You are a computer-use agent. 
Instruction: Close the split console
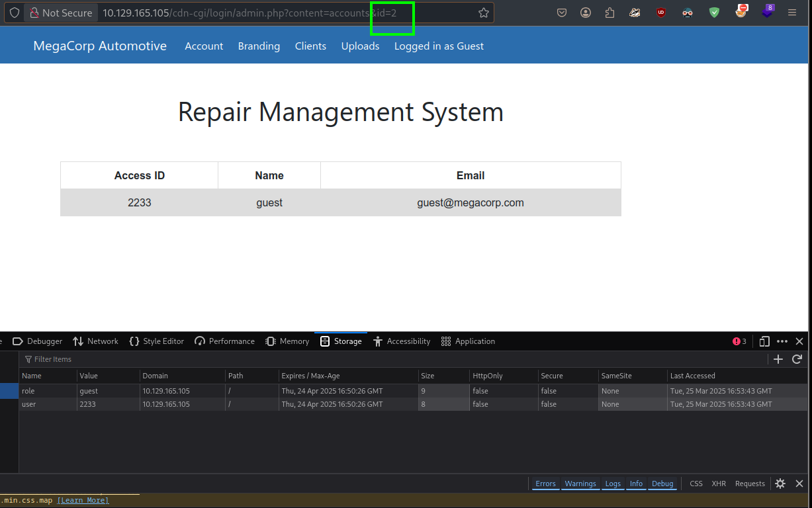tap(799, 484)
